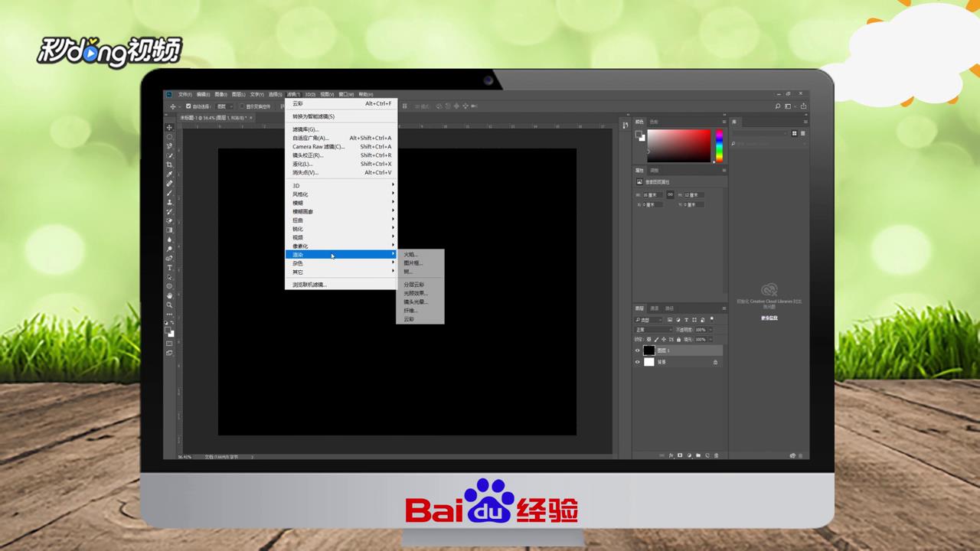Add a layer mask via Layers panel
This screenshot has width=980, height=551.
point(680,455)
